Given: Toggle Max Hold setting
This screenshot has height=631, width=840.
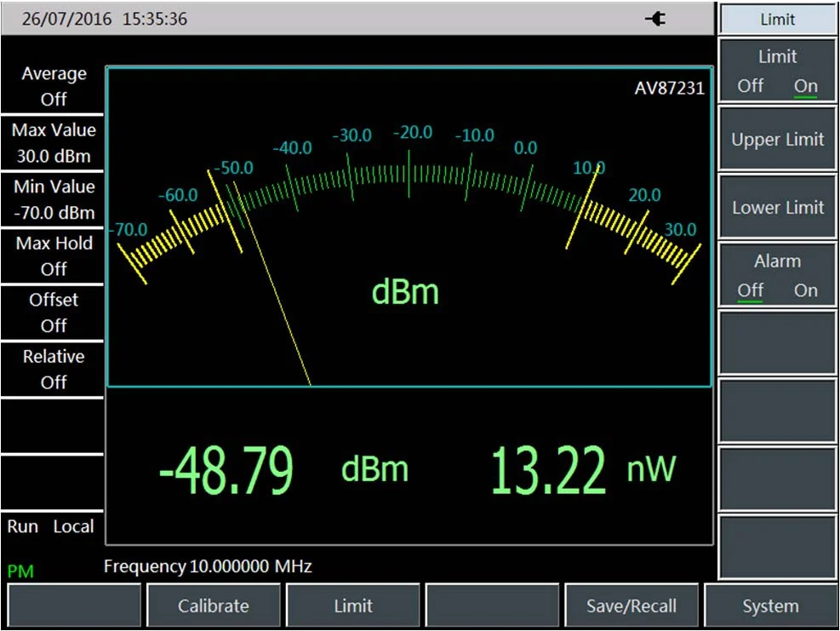Looking at the screenshot, I should 53,255.
